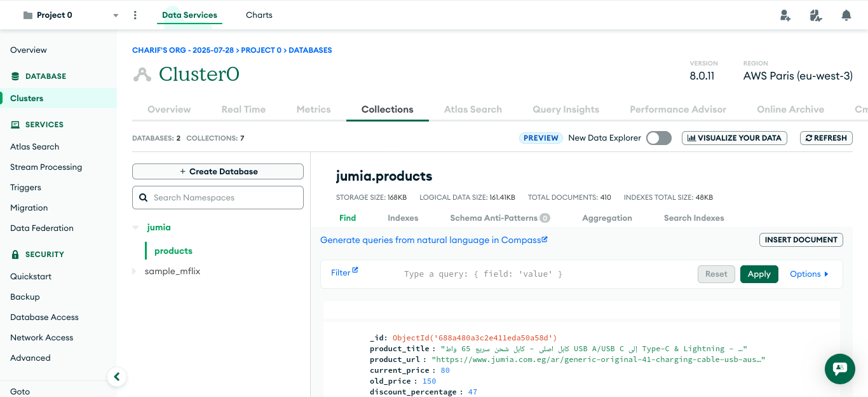The width and height of the screenshot is (868, 397).
Task: Switch to Data Services tab
Action: pos(189,15)
